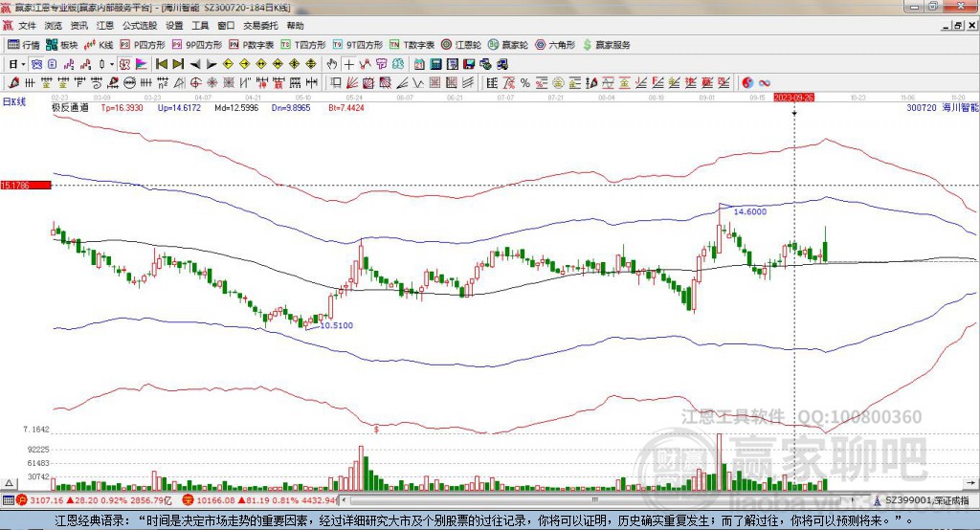
Task: Open the 帮助 menu
Action: click(295, 26)
